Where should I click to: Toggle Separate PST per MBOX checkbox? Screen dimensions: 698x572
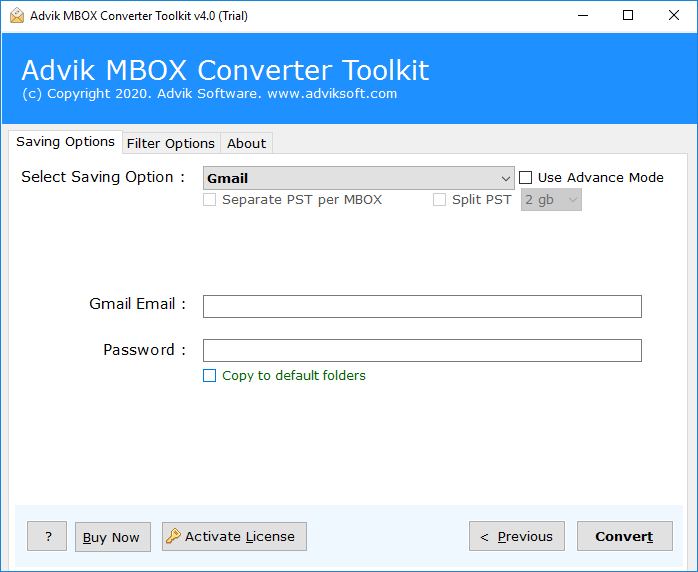pos(209,199)
